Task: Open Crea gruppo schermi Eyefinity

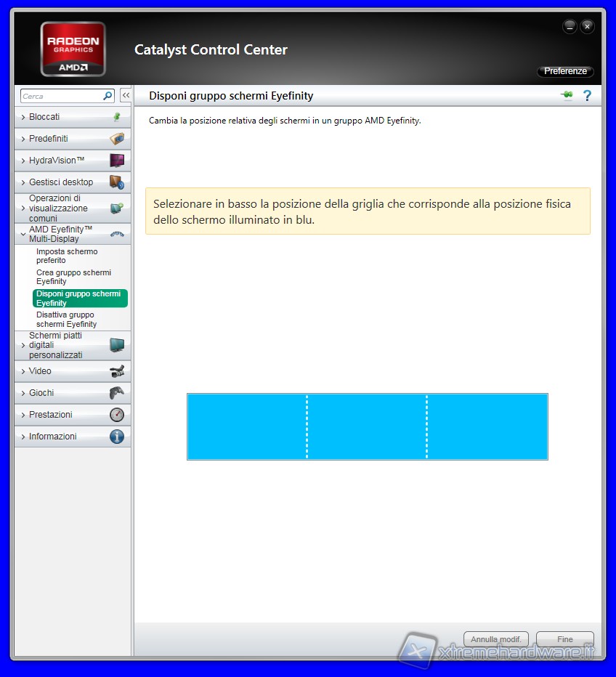Action: (73, 277)
